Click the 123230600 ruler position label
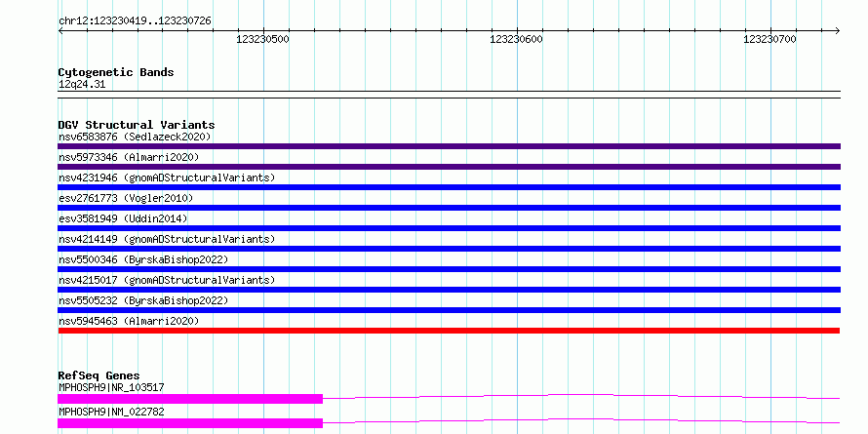Image resolution: width=868 pixels, height=434 pixels. pyautogui.click(x=517, y=39)
